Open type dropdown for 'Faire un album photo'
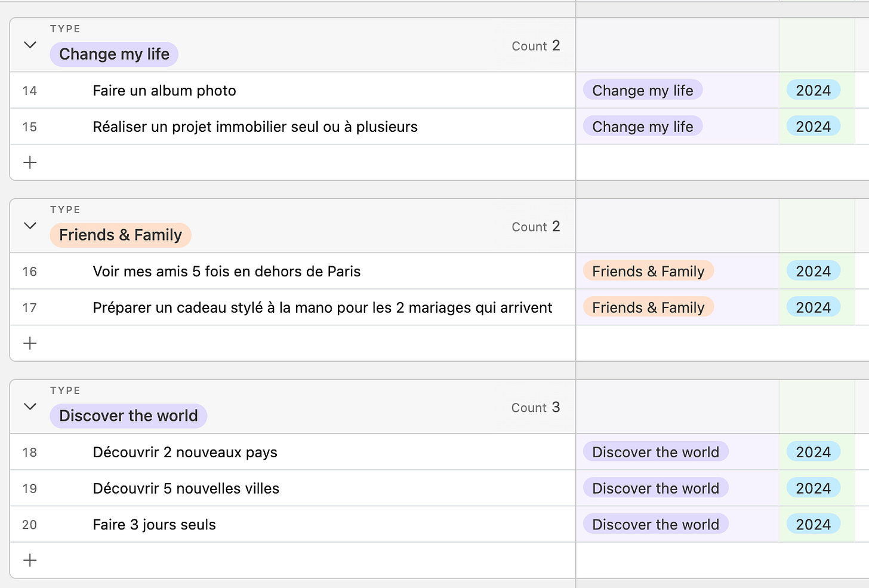Screen dimensions: 869x588 (x=642, y=91)
